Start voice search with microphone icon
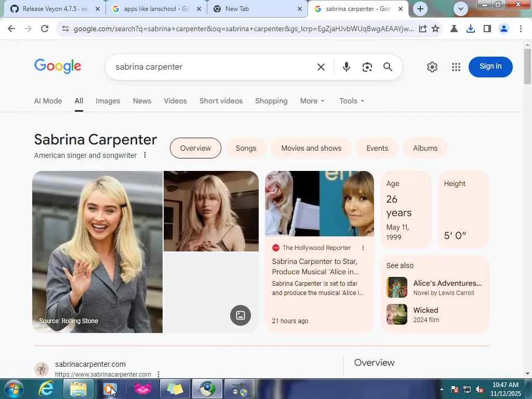This screenshot has width=532, height=399. (347, 67)
